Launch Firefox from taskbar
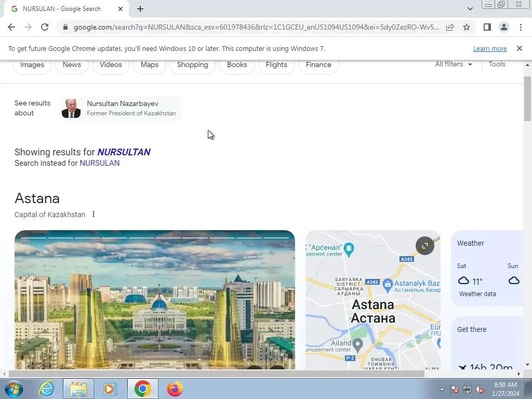Viewport: 532px width, 399px height. (x=175, y=389)
